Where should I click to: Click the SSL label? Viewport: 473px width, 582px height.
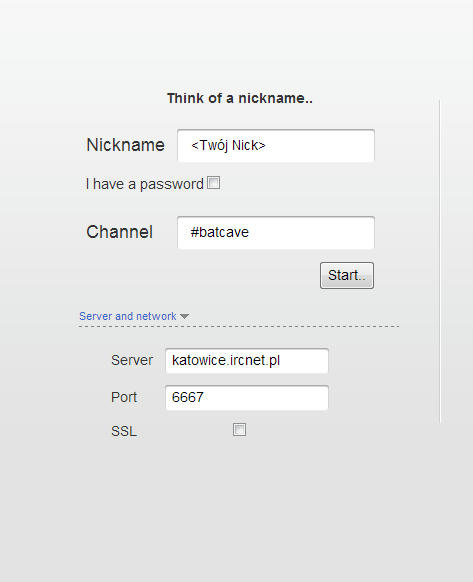124,431
